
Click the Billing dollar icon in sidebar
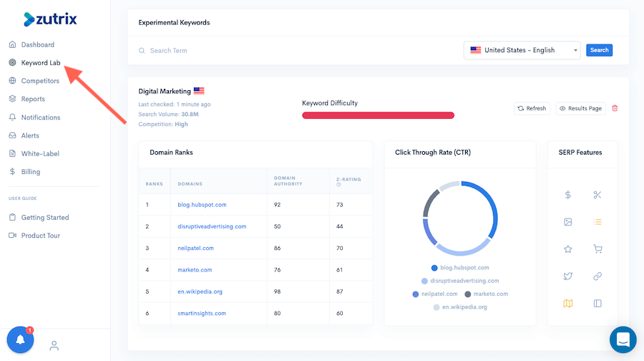[12, 171]
